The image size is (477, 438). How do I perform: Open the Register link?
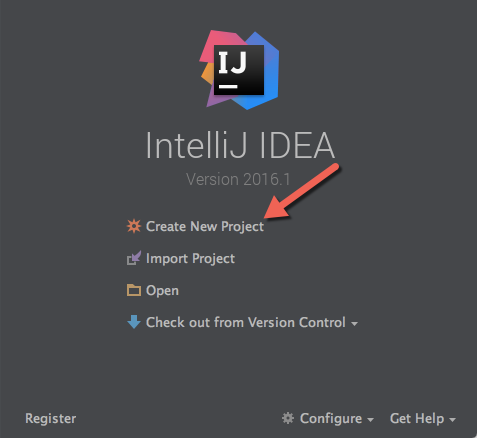51,419
